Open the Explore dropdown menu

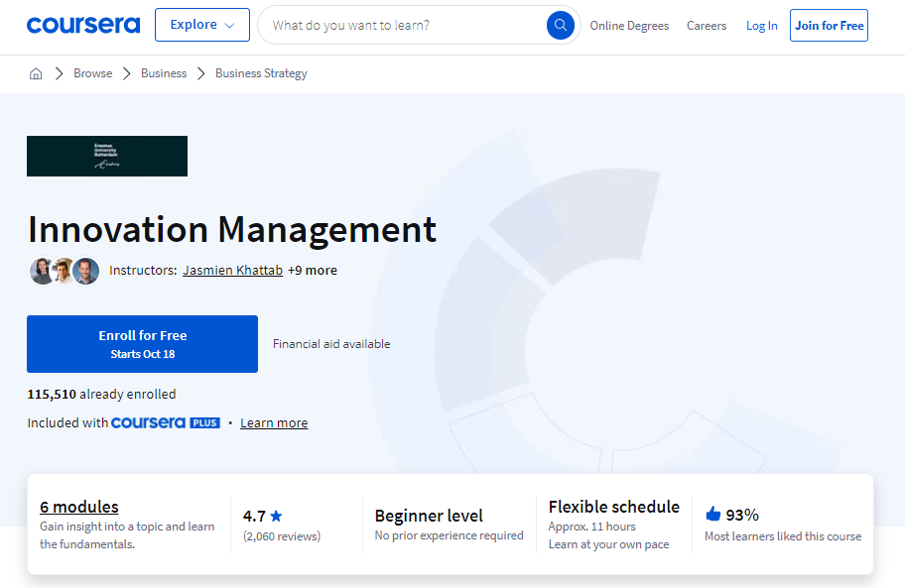(x=202, y=25)
